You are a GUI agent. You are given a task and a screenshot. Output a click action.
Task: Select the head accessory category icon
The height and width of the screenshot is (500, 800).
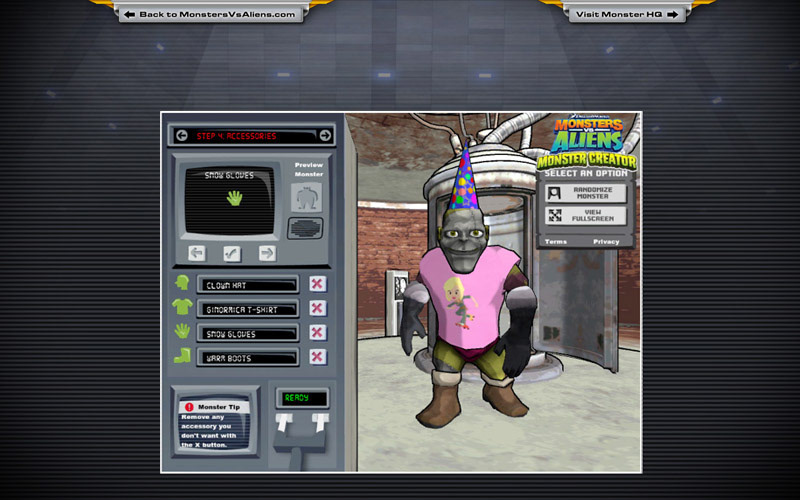(x=182, y=283)
